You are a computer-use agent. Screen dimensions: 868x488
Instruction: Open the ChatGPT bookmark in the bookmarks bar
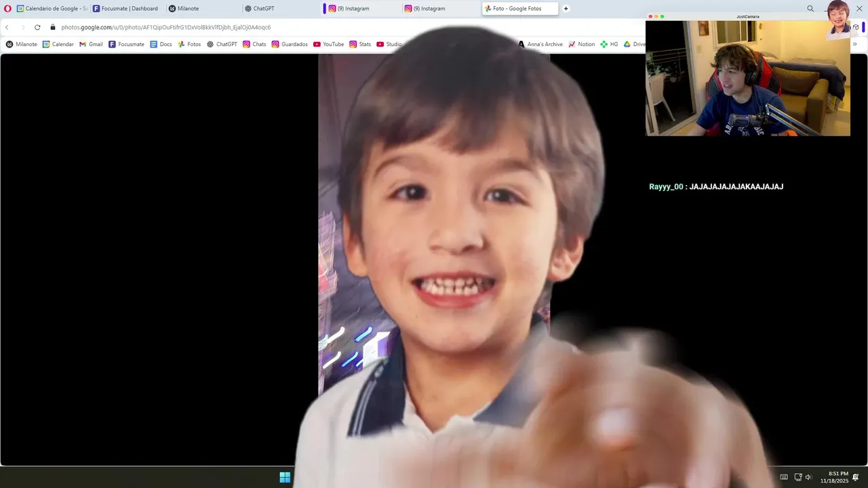tap(222, 44)
